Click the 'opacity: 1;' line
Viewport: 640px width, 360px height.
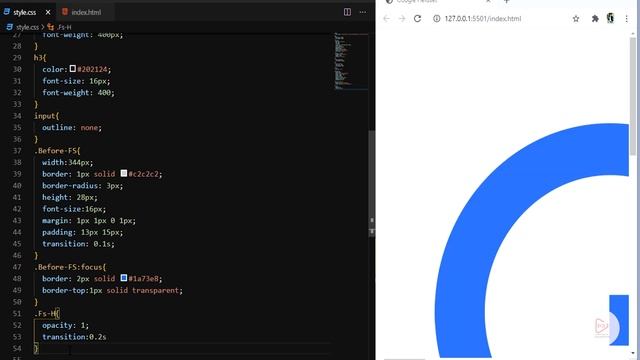[x=65, y=325]
